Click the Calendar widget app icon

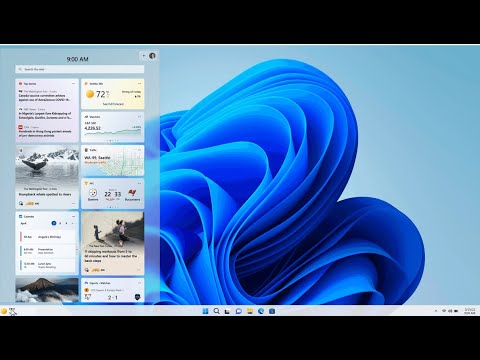[21, 217]
